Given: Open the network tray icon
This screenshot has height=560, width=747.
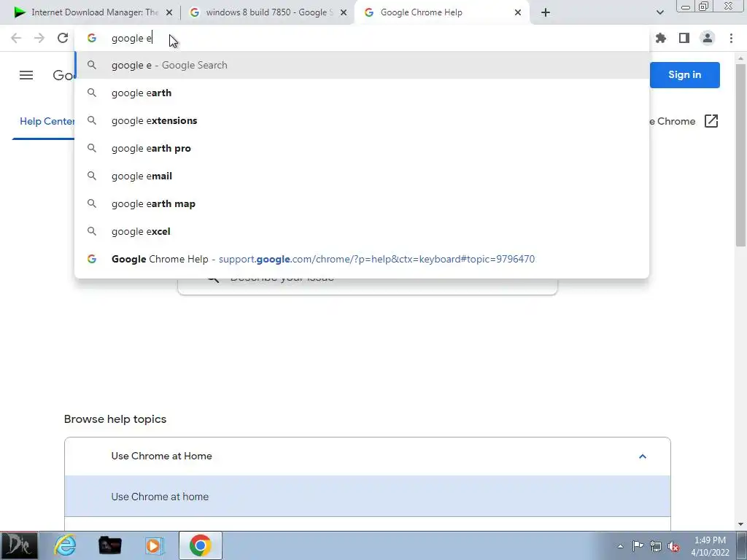Looking at the screenshot, I should pyautogui.click(x=656, y=546).
